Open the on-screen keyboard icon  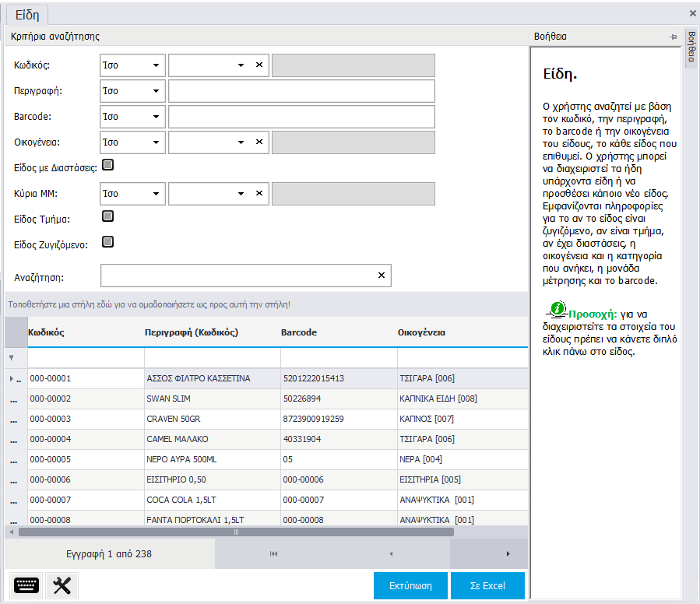[27, 585]
